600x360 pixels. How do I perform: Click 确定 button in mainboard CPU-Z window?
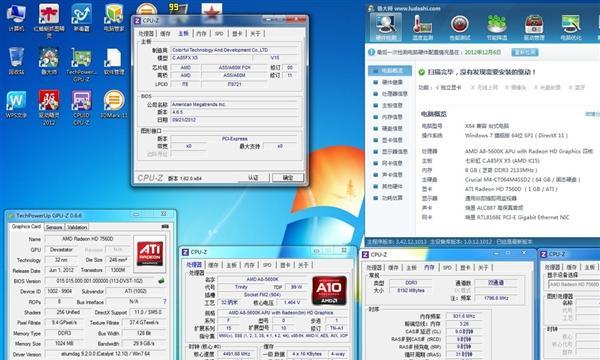point(288,178)
